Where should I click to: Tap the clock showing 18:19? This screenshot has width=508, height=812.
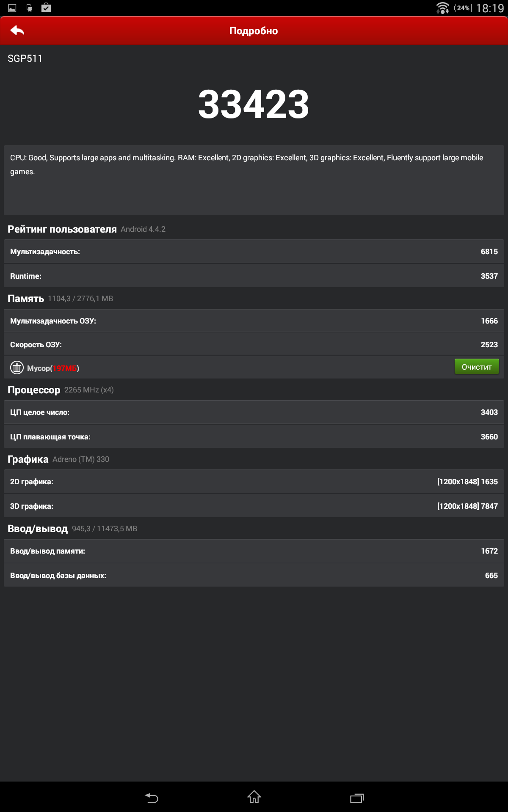click(490, 8)
